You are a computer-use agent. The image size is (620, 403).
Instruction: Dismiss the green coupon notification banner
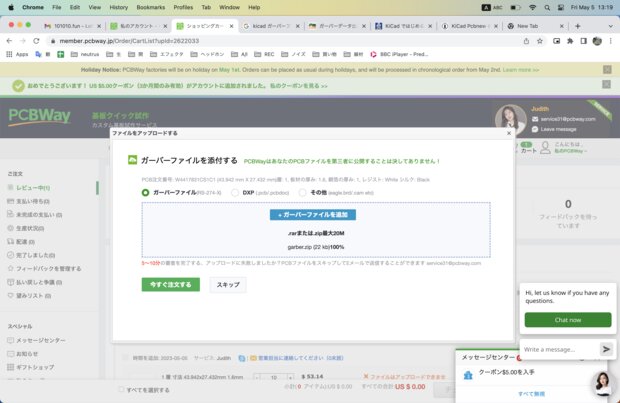[x=607, y=84]
